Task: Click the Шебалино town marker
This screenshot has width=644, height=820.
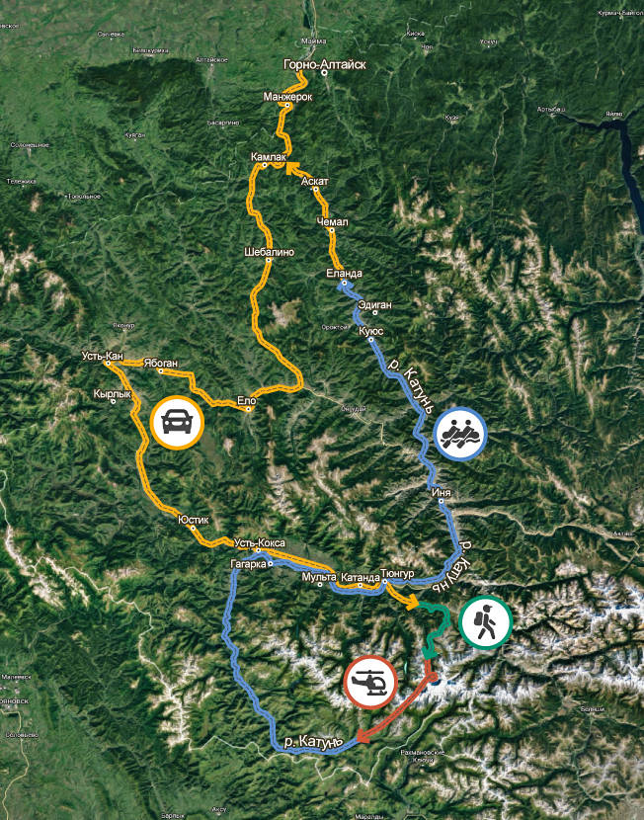Action: coord(270,260)
